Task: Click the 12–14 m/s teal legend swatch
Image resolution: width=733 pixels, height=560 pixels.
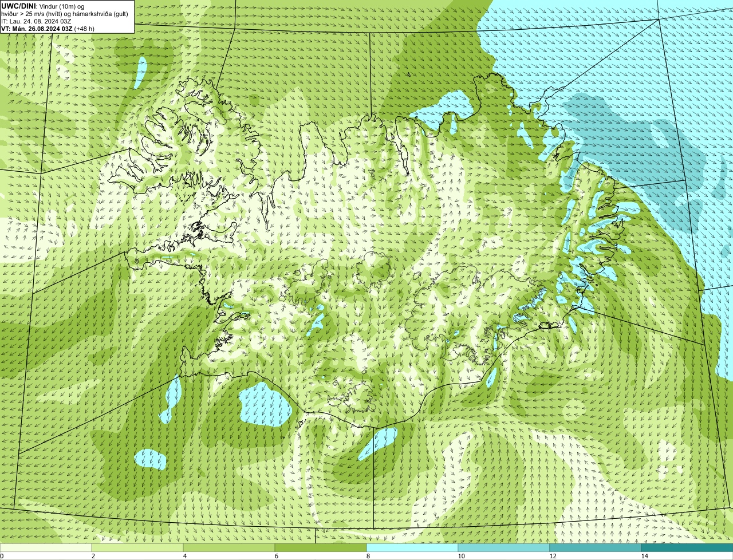Action: click(596, 548)
